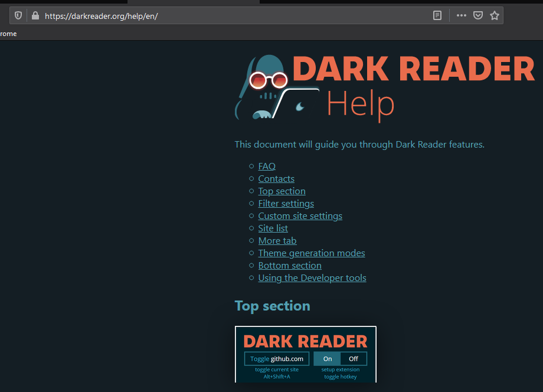Jump to Top section link
The image size is (543, 392).
click(x=282, y=191)
